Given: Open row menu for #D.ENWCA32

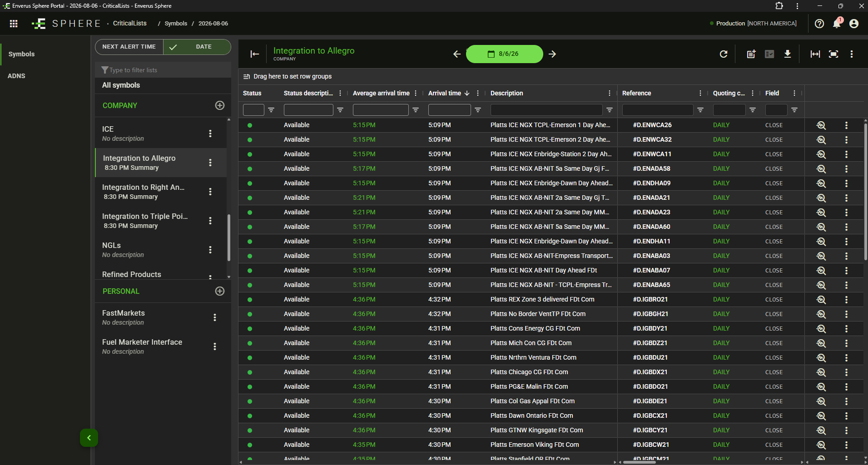Looking at the screenshot, I should coord(846,140).
